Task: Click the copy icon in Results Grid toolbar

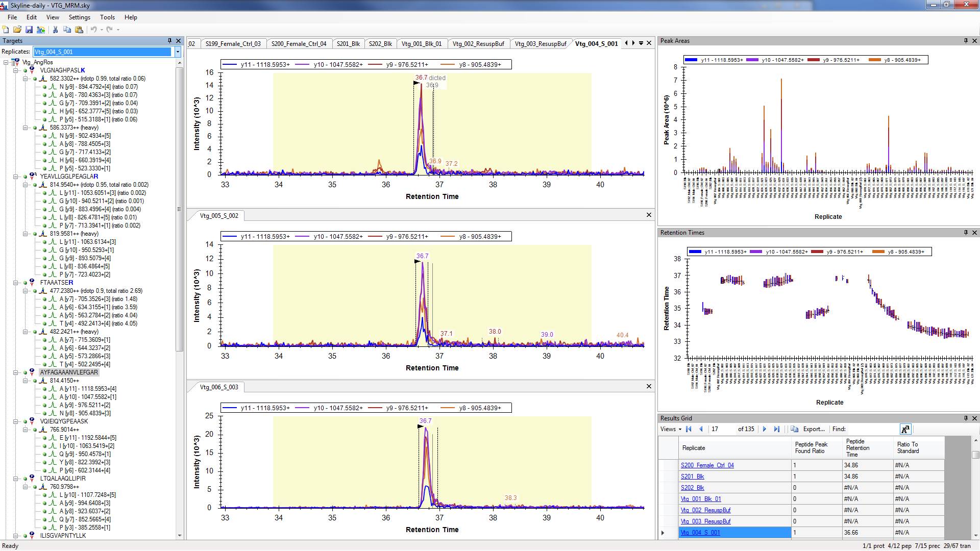Action: coord(795,429)
